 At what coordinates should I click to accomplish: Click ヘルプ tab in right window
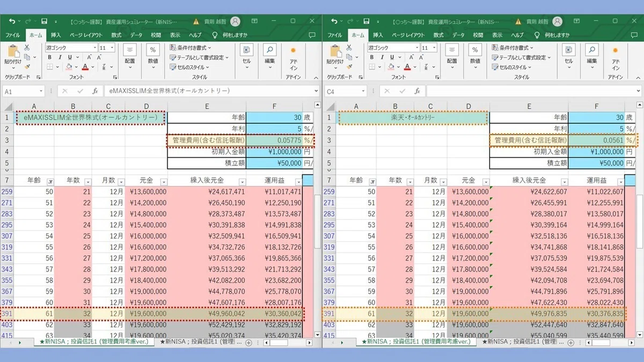coord(517,35)
